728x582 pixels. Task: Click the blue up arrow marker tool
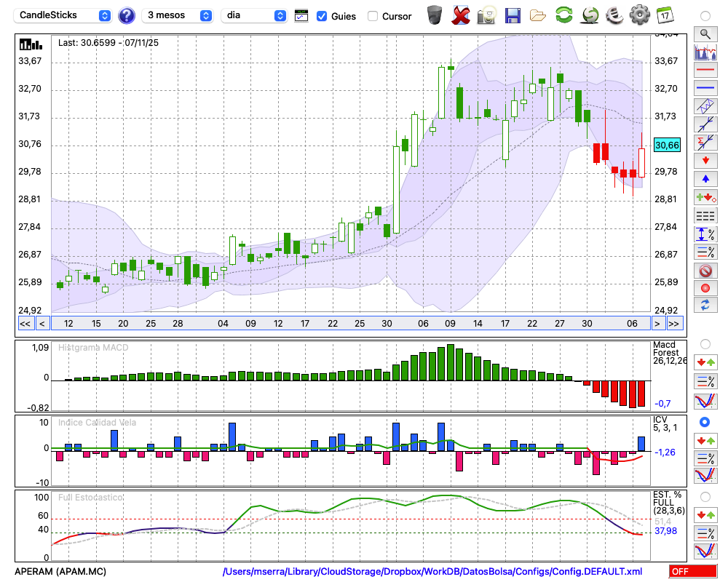click(705, 178)
